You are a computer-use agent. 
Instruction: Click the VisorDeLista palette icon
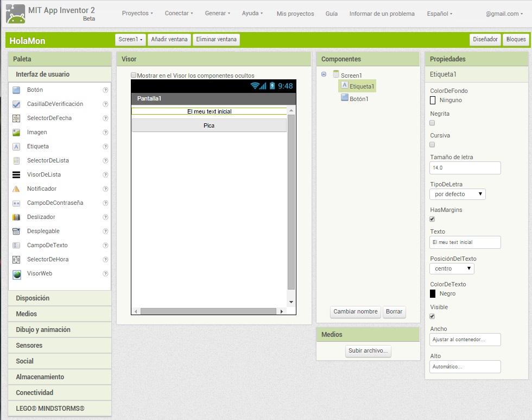16,175
